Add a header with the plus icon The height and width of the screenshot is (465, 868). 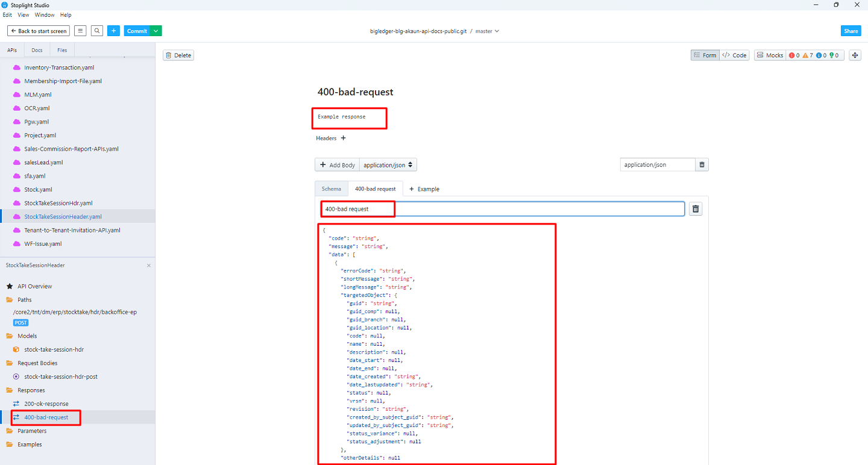(x=344, y=138)
